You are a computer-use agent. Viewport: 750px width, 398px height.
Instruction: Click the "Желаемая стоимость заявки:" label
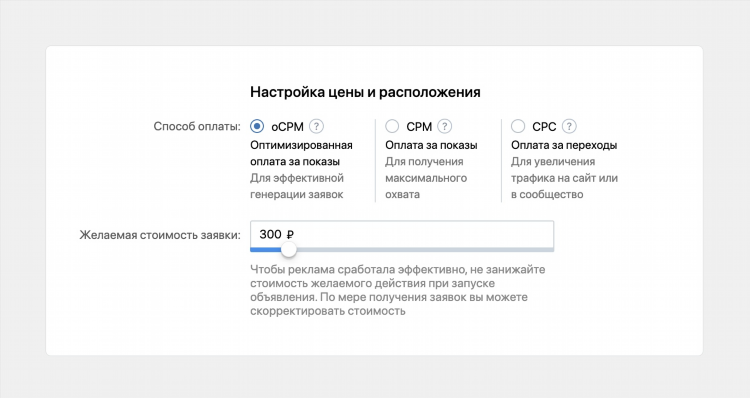pos(160,235)
